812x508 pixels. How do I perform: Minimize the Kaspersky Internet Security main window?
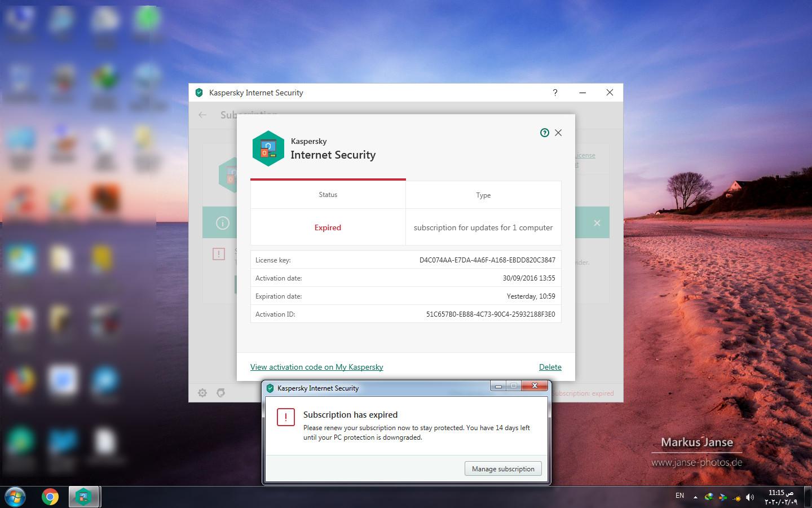582,93
